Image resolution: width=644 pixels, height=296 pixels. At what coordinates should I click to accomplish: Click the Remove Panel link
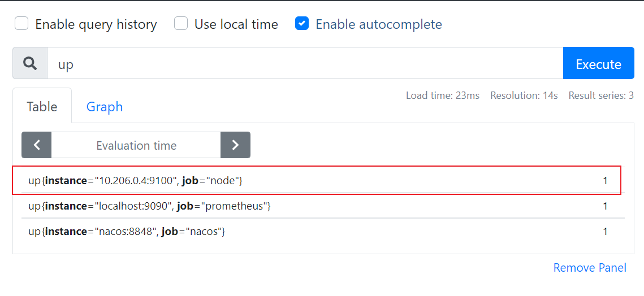(590, 268)
